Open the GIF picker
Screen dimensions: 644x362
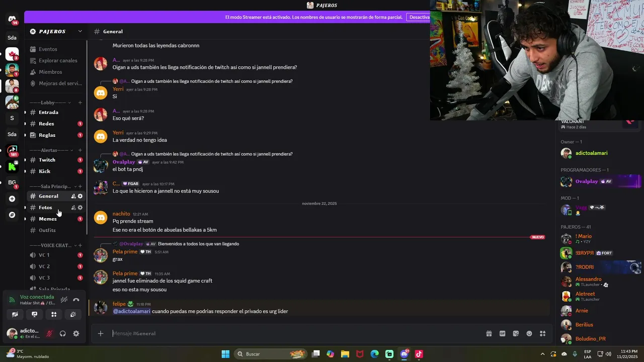tap(502, 333)
